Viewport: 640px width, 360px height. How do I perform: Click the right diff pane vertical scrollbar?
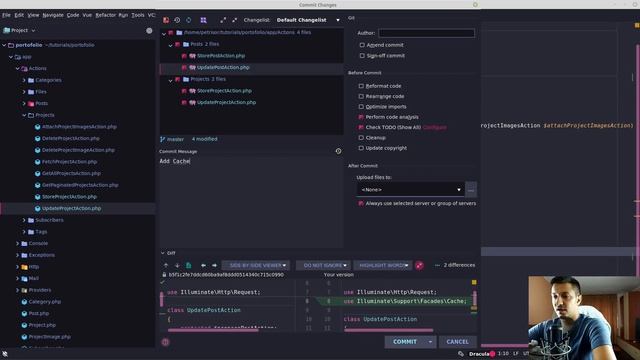474,299
